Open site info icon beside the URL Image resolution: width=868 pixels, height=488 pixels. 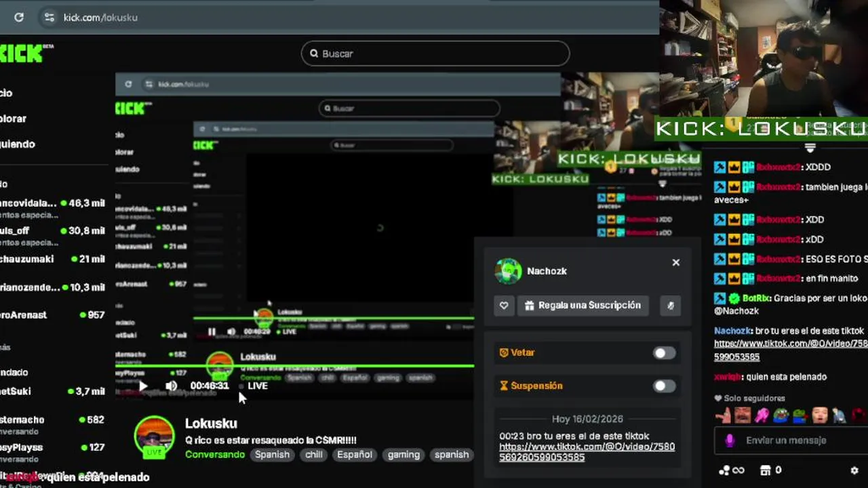click(49, 18)
